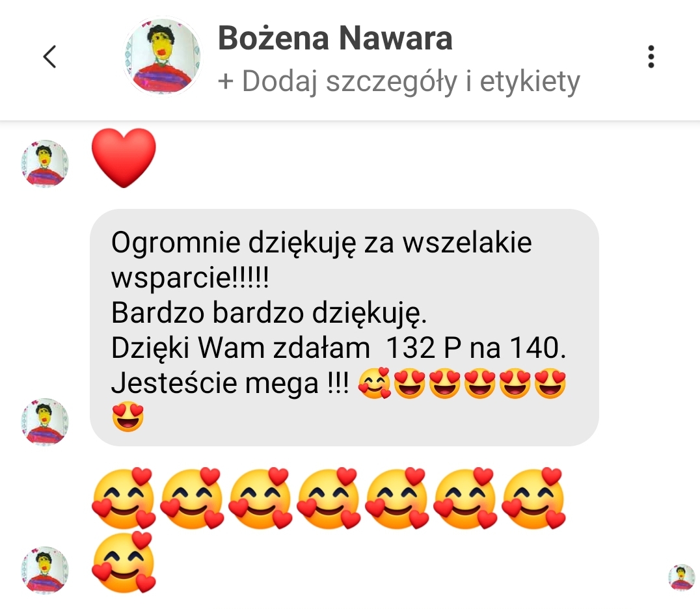
Task: Click the avatar beside the thank-you bubble
Action: (x=45, y=422)
